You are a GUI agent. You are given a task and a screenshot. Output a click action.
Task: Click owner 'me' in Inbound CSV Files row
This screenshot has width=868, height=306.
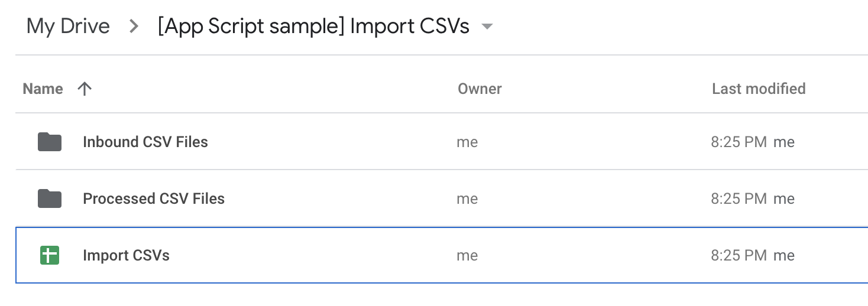click(467, 142)
